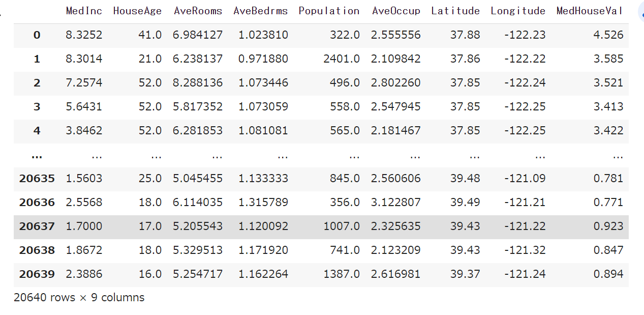Click the AveBedrms column header
The image size is (644, 315).
pyautogui.click(x=261, y=11)
